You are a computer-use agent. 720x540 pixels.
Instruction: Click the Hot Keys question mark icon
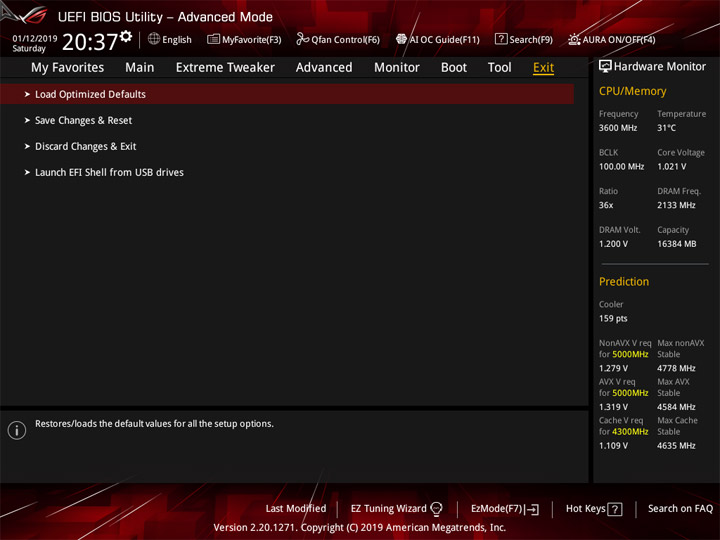coord(615,509)
